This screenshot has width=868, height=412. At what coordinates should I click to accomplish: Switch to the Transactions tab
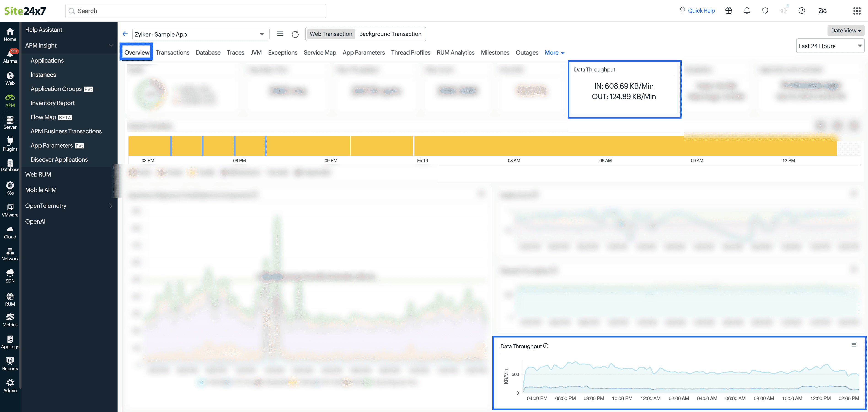[x=172, y=53]
